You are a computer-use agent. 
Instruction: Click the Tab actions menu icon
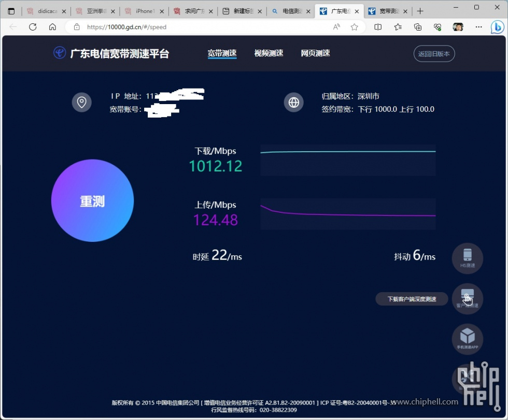pyautogui.click(x=11, y=11)
